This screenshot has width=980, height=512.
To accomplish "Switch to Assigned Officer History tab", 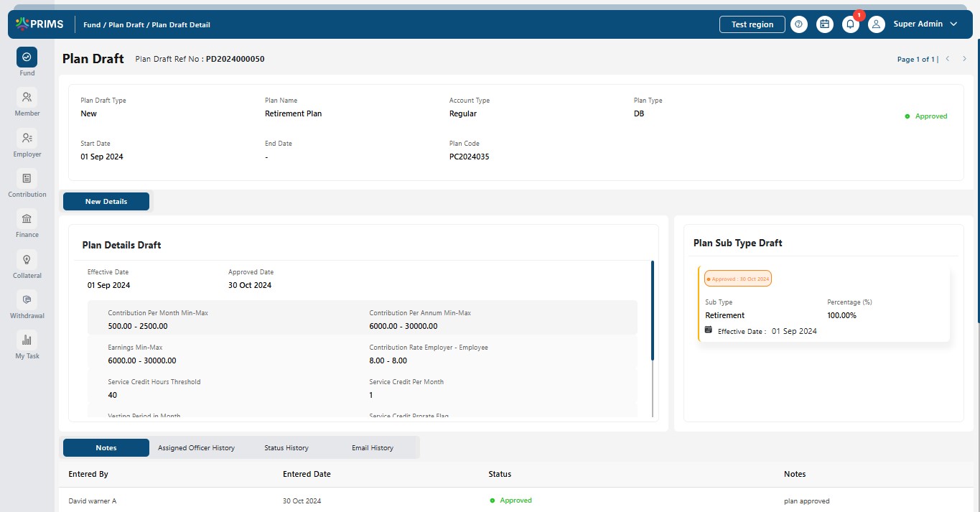I will pyautogui.click(x=196, y=448).
